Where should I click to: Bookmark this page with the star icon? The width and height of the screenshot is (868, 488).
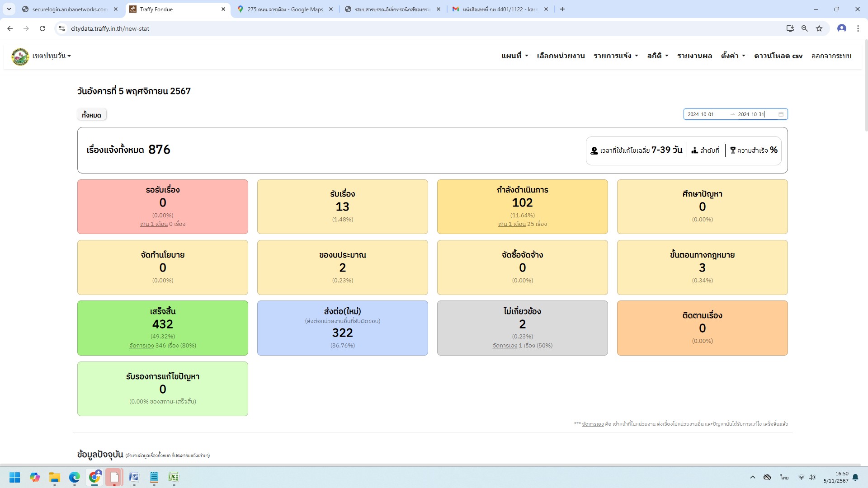(819, 28)
